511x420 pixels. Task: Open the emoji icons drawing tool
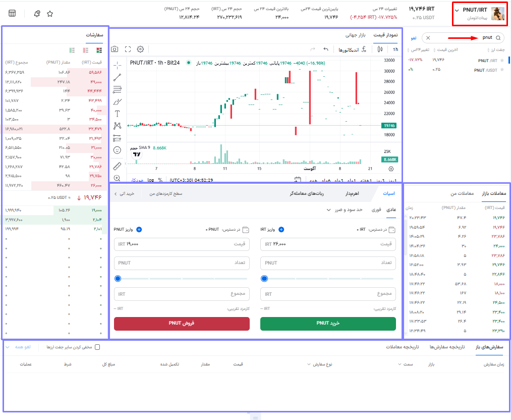point(118,150)
